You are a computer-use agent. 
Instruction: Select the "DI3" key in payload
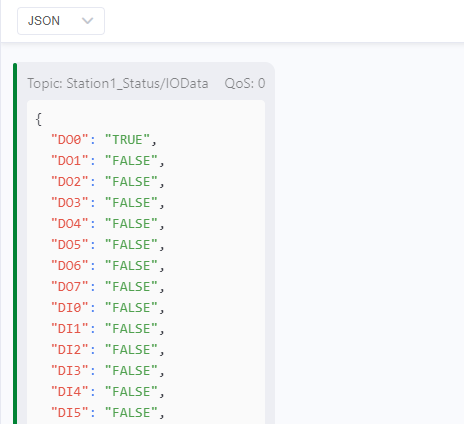(x=69, y=371)
